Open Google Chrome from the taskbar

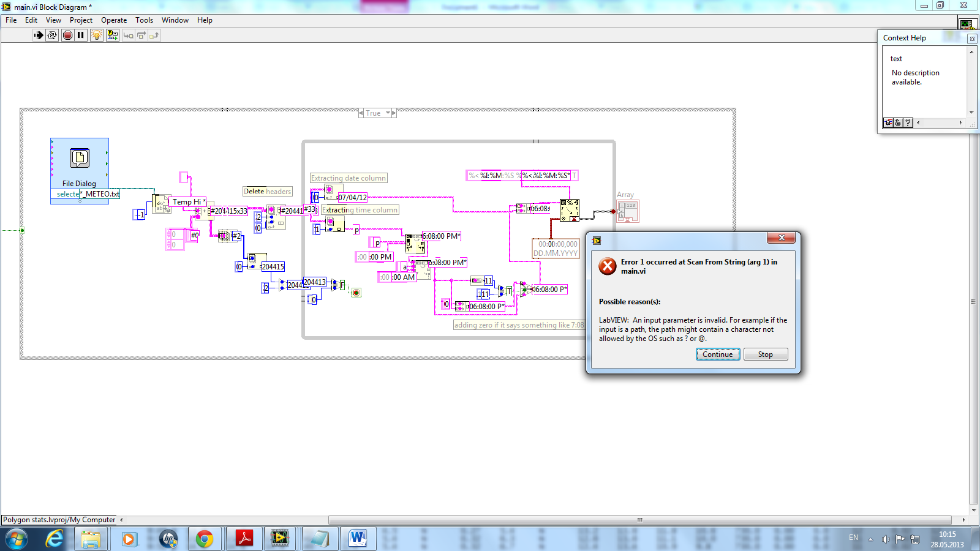pyautogui.click(x=205, y=539)
